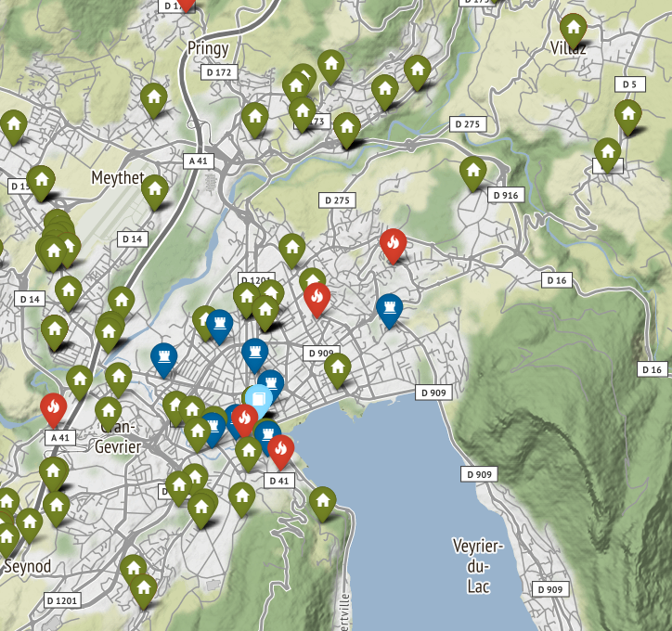Image resolution: width=672 pixels, height=631 pixels.
Task: Click the D 5 road label
Action: click(630, 84)
